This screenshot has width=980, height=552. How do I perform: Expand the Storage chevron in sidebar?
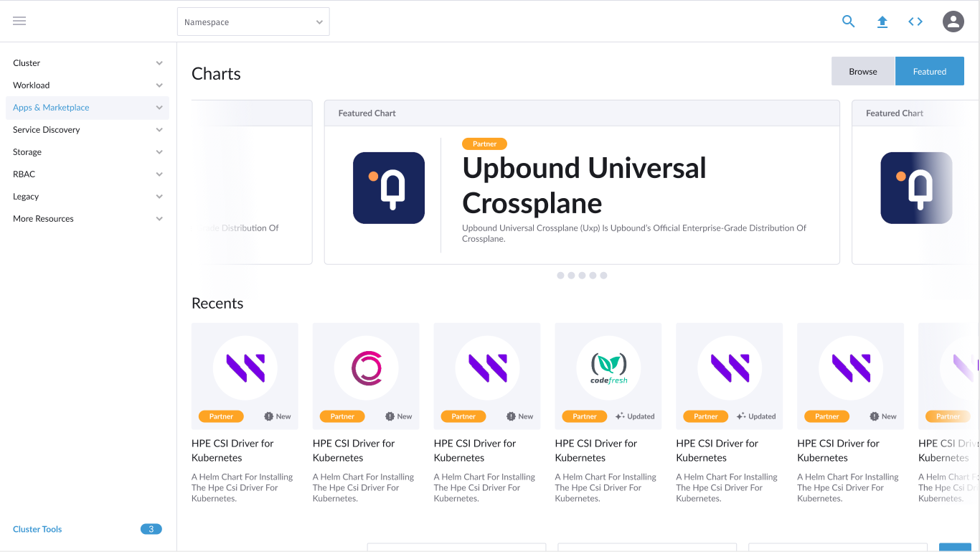coord(159,152)
